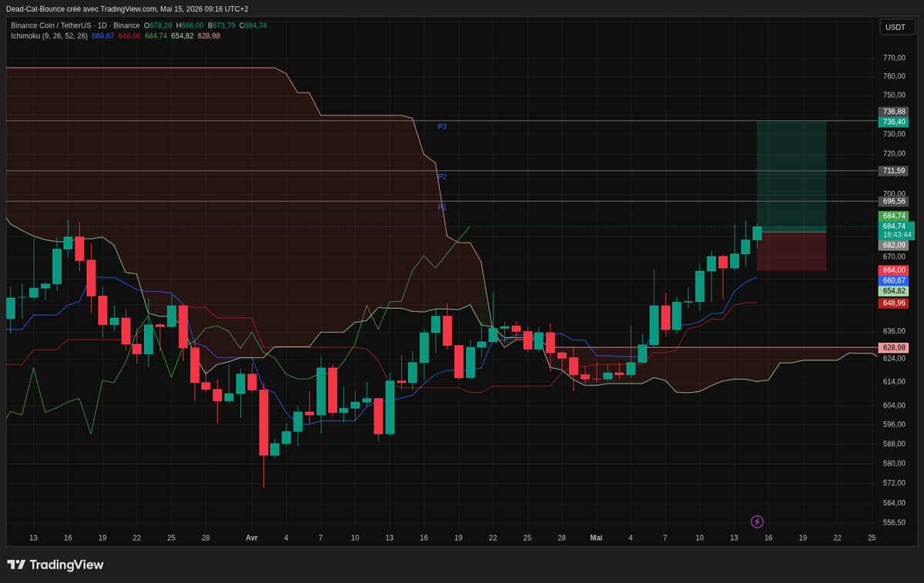Click the 750,00 price scale label
Viewport: 924px width, 583px height.
click(x=894, y=95)
